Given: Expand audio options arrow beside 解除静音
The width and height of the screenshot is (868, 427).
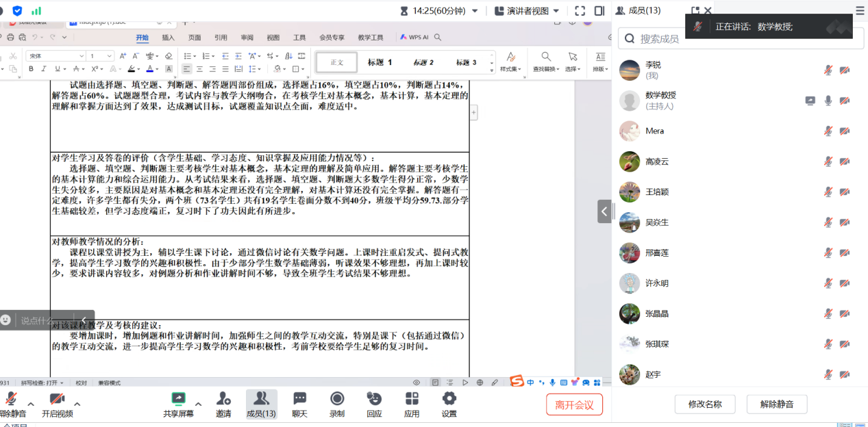Looking at the screenshot, I should click(29, 404).
